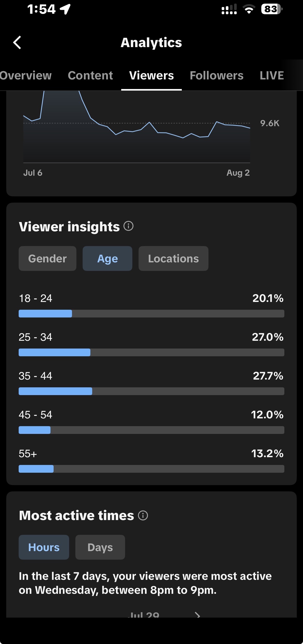Tap the battery indicator icon
303x644 pixels.
click(272, 9)
